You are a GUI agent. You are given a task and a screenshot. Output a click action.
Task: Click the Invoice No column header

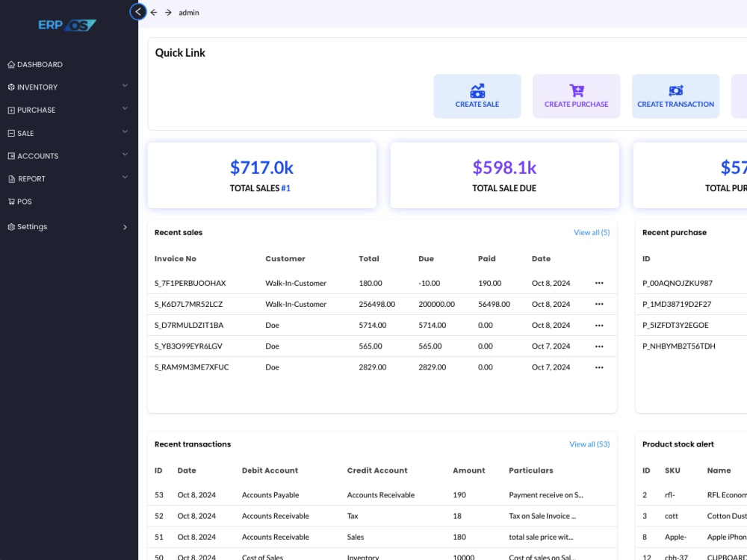point(176,258)
